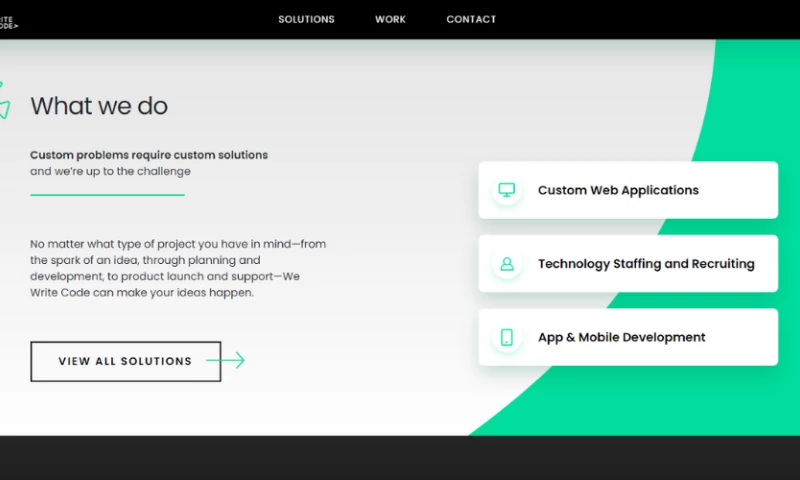This screenshot has width=800, height=480.
Task: Click the mobile phone icon in App card
Action: pos(507,337)
